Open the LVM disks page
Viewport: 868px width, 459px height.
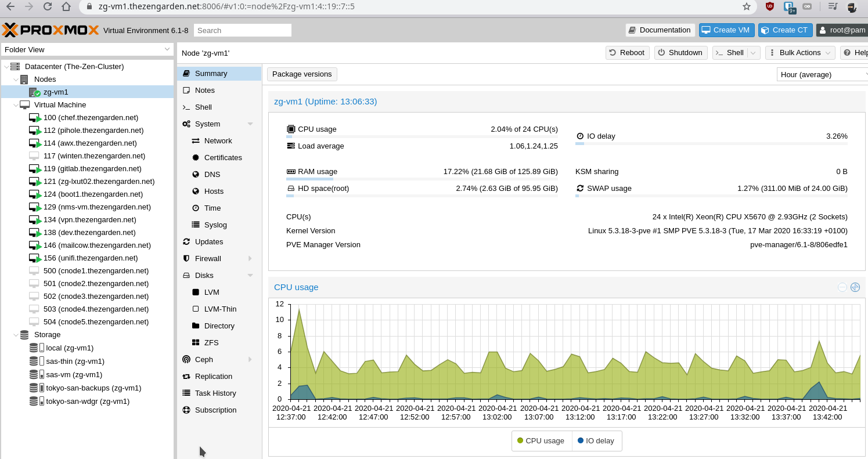[x=219, y=292]
